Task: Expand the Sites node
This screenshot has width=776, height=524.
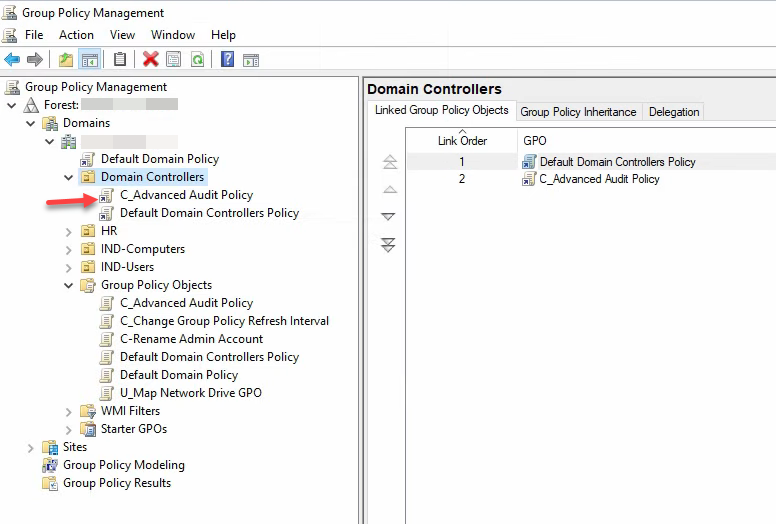Action: point(31,448)
